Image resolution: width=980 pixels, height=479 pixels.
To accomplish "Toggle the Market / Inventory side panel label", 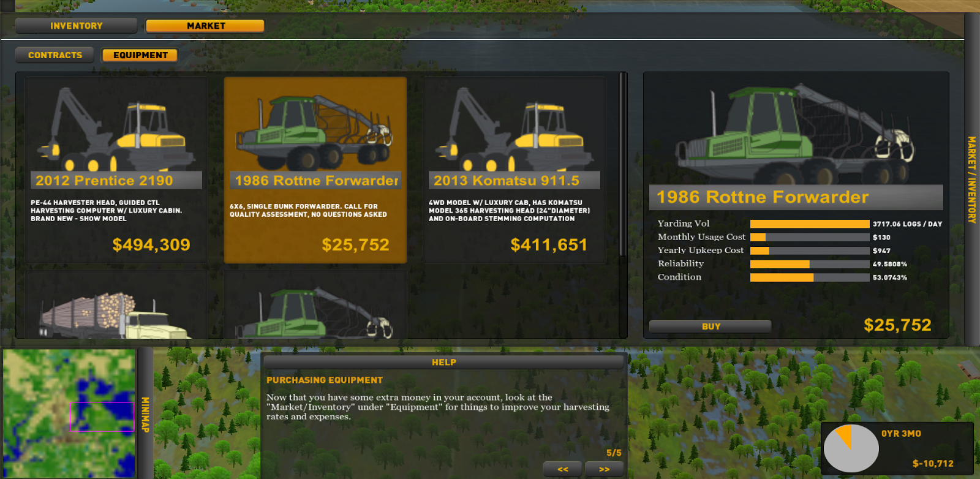I will [971, 179].
